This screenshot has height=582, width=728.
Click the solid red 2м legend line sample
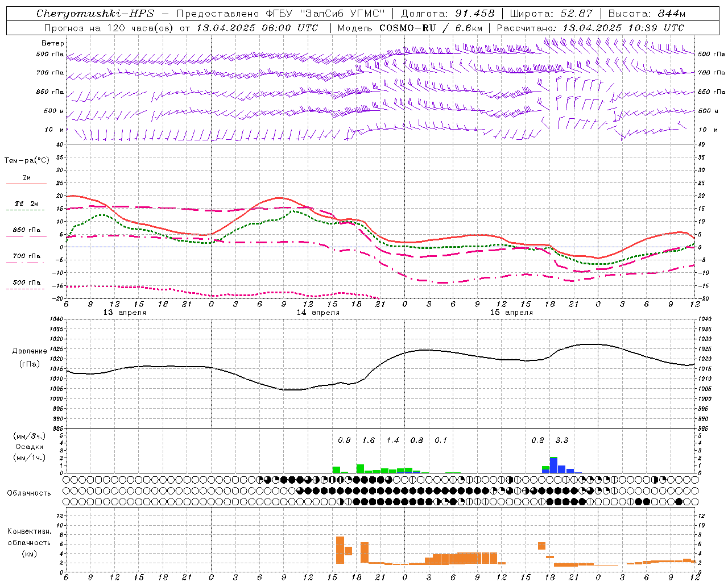tap(26, 184)
